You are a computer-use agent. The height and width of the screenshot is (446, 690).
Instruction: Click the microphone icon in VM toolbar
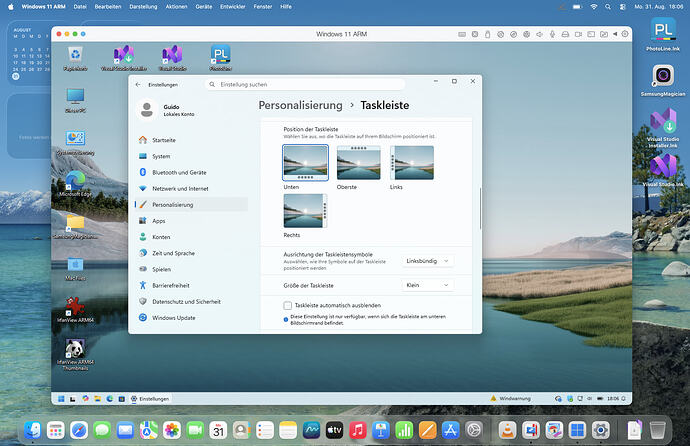tap(552, 34)
